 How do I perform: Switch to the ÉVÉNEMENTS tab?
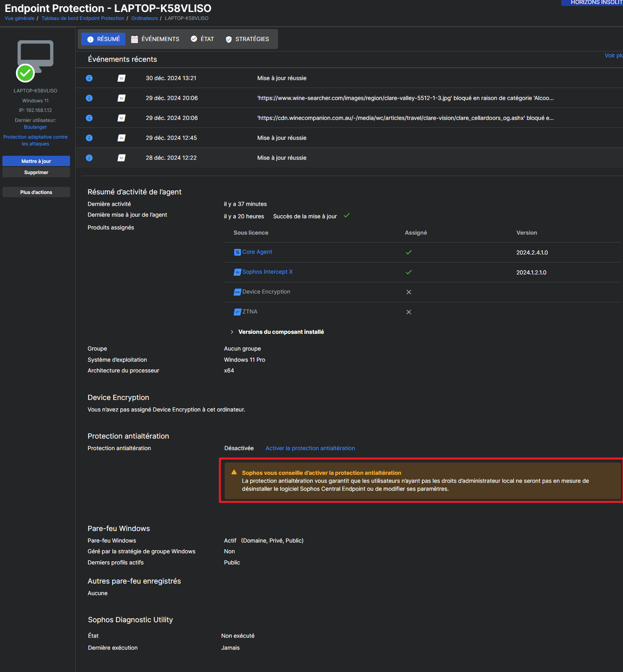tap(155, 39)
